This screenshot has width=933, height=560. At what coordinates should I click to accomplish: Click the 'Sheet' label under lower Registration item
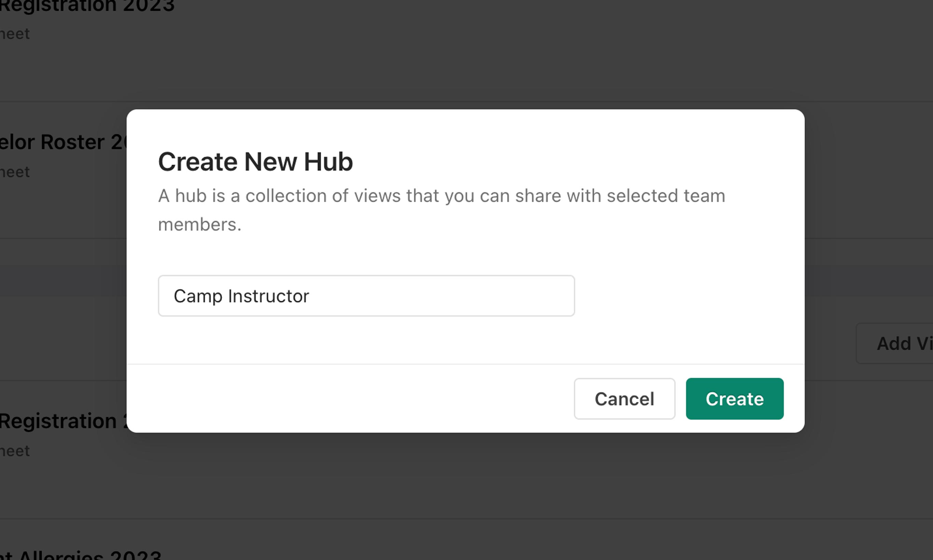click(15, 451)
